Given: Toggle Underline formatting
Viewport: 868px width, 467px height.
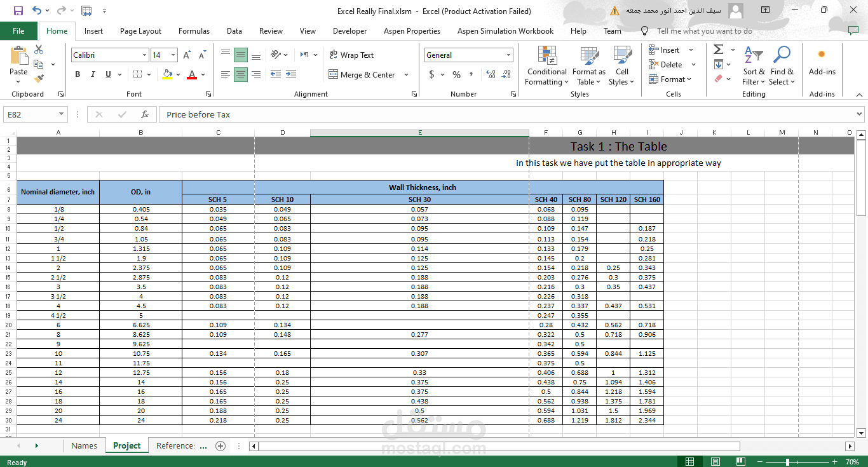Looking at the screenshot, I should tap(109, 74).
